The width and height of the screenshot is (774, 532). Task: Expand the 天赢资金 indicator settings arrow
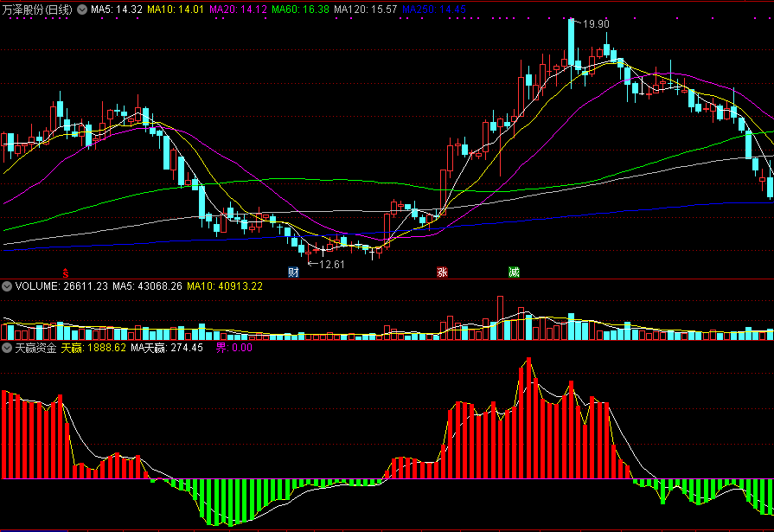[7, 348]
